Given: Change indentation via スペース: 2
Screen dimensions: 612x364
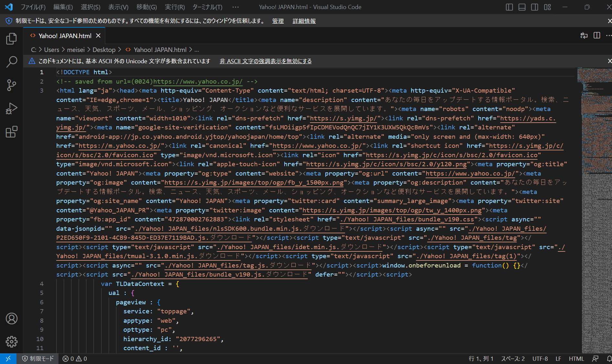Looking at the screenshot, I should [x=513, y=359].
